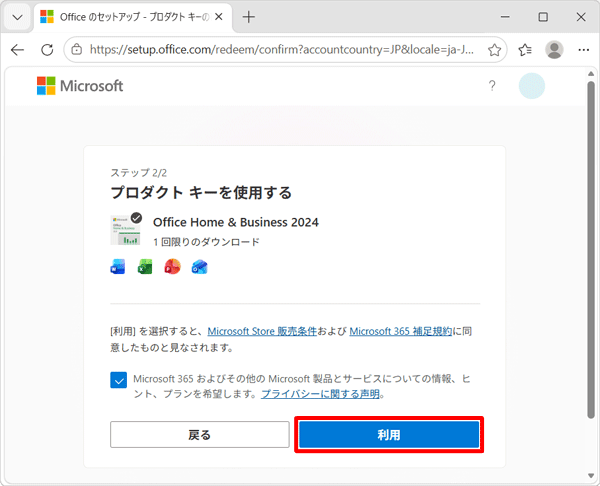
Task: Open the browser profile avatar
Action: pos(554,49)
